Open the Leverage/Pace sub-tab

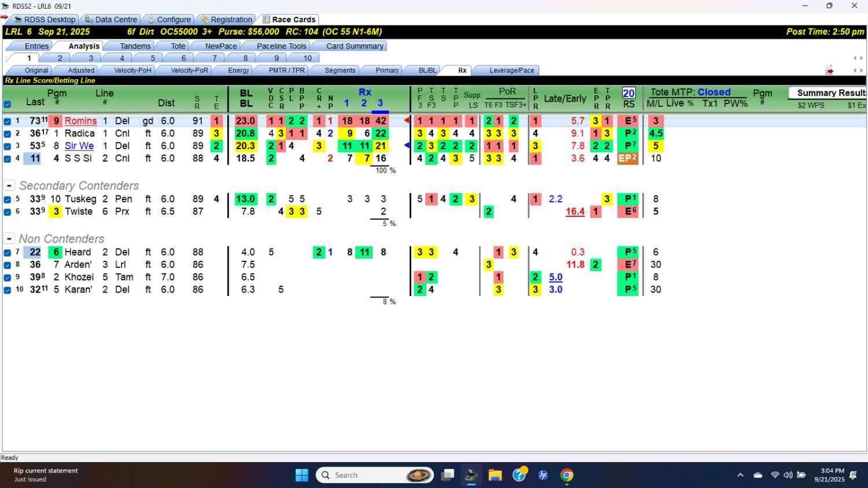pos(512,71)
